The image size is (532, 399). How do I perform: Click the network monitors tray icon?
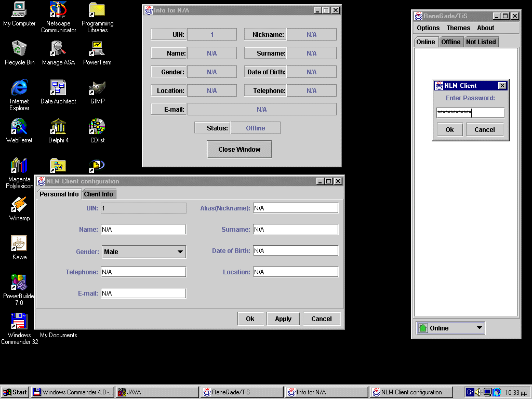point(487,392)
